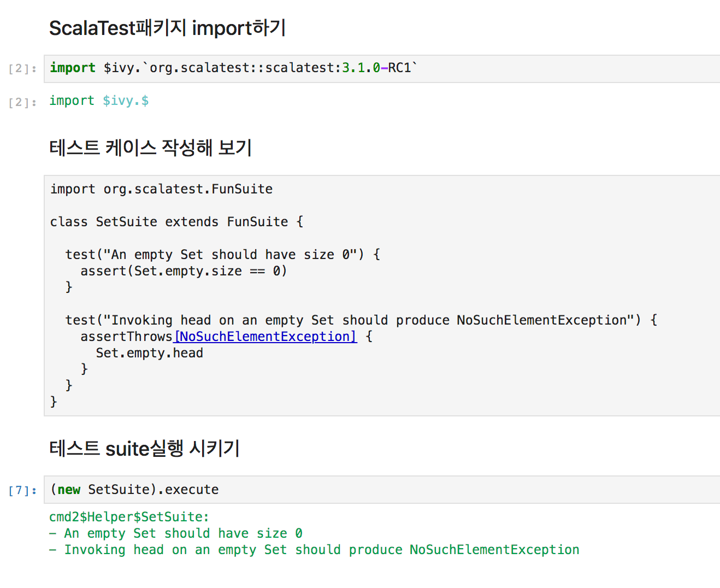Click the green output line An empty Set should have size 0
Viewport: 720px width, 588px height.
pyautogui.click(x=176, y=533)
